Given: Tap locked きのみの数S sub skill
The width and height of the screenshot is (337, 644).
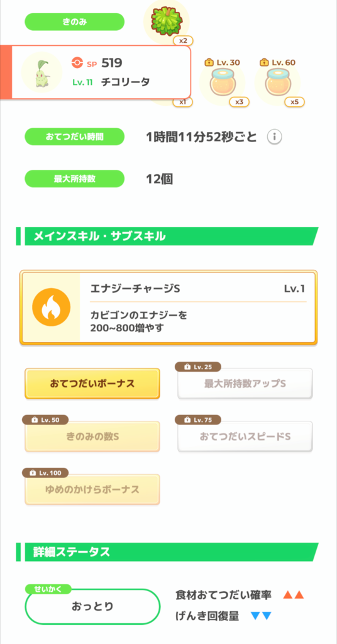Looking at the screenshot, I should click(92, 436).
